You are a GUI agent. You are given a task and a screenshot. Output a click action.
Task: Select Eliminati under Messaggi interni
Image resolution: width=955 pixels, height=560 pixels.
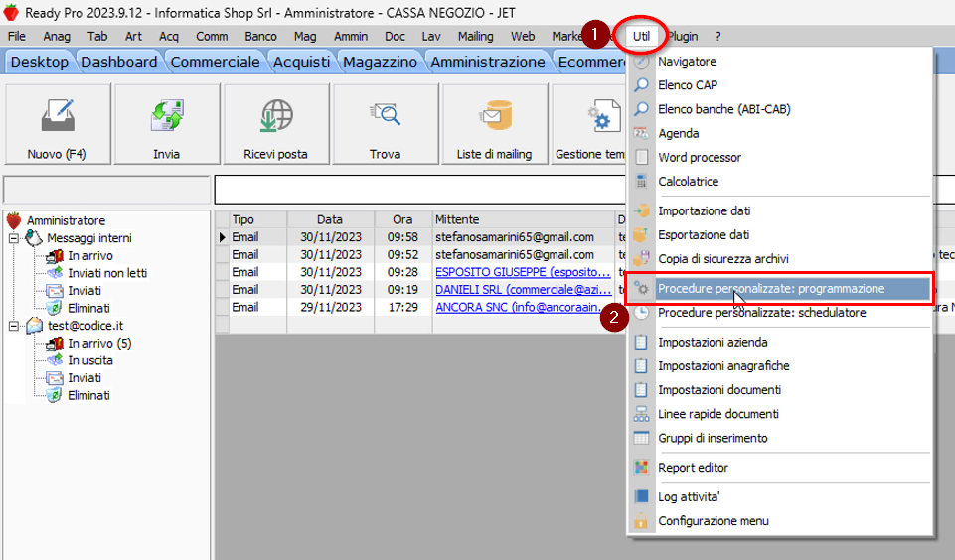point(88,309)
